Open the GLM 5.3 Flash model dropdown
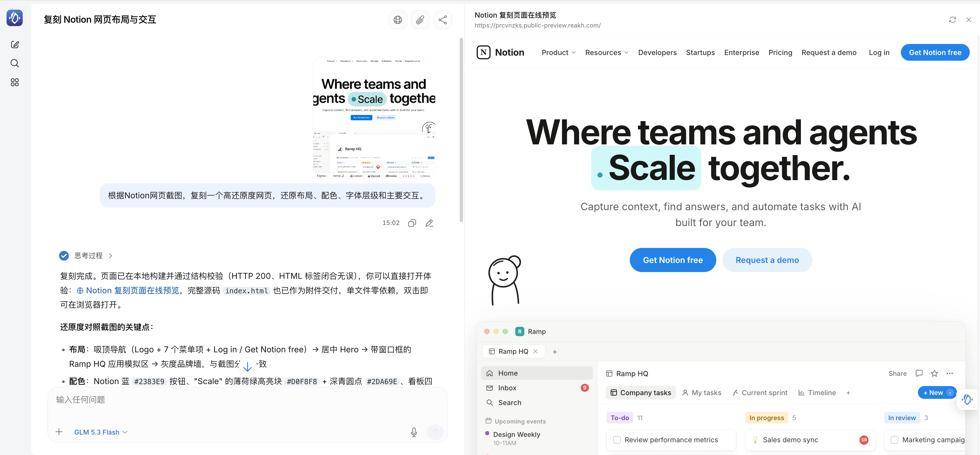The image size is (980, 455). point(101,432)
